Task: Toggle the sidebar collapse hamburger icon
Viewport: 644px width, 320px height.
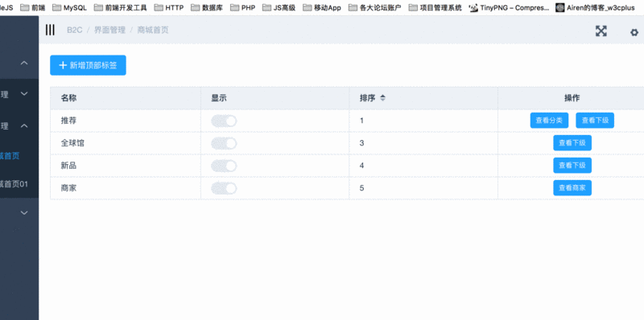Action: [x=50, y=30]
